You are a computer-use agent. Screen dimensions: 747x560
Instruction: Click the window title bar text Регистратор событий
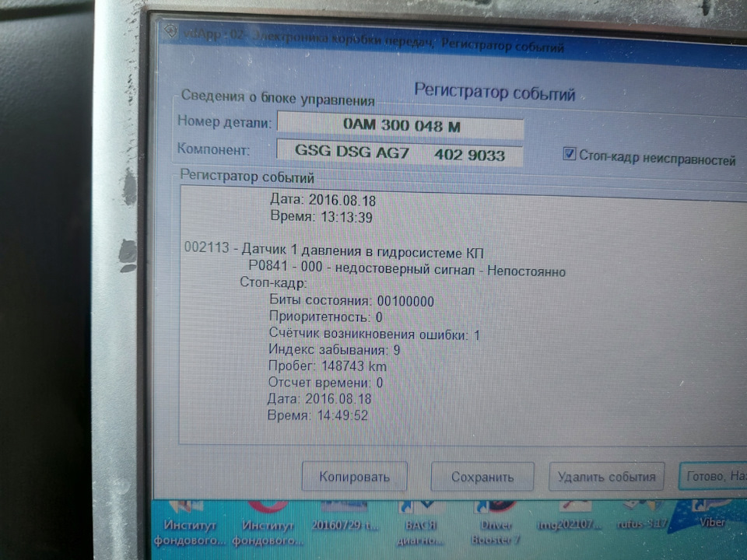[x=502, y=46]
